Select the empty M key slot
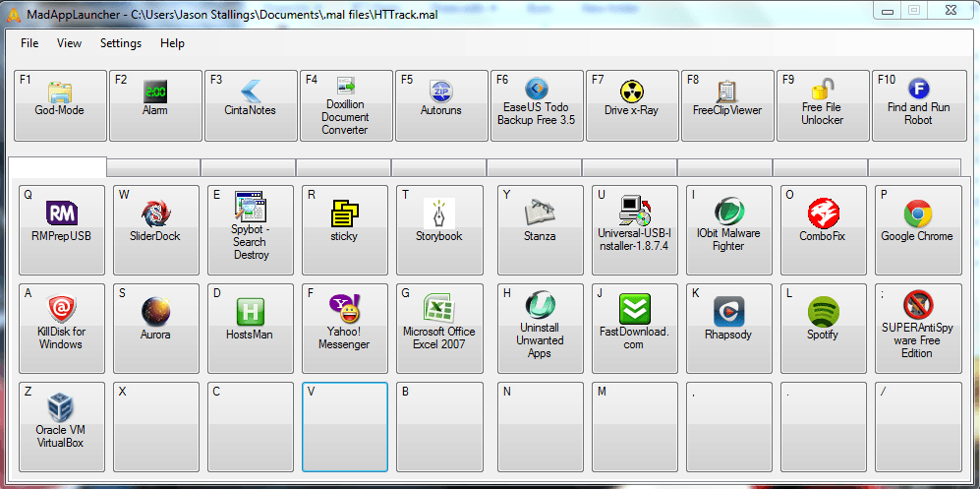980x489 pixels. [635, 426]
